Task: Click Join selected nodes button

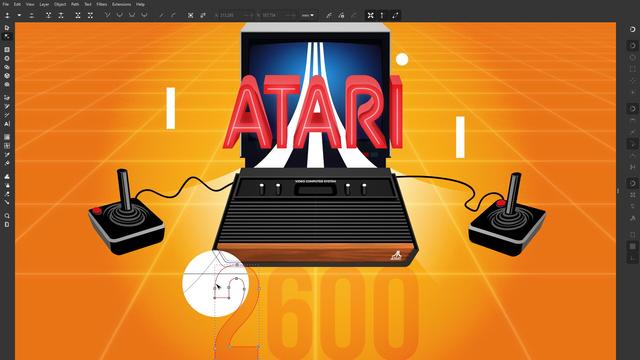Action: click(49, 16)
